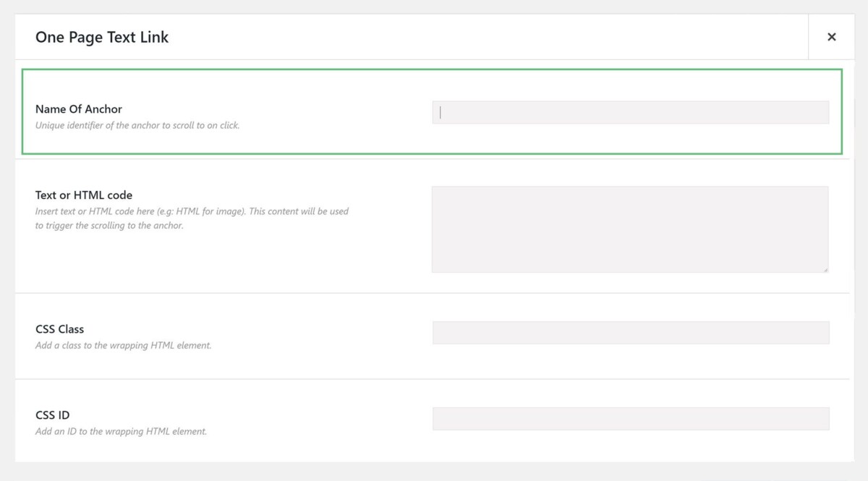
Task: Focus the blinking cursor in the anchor field
Action: pos(440,111)
